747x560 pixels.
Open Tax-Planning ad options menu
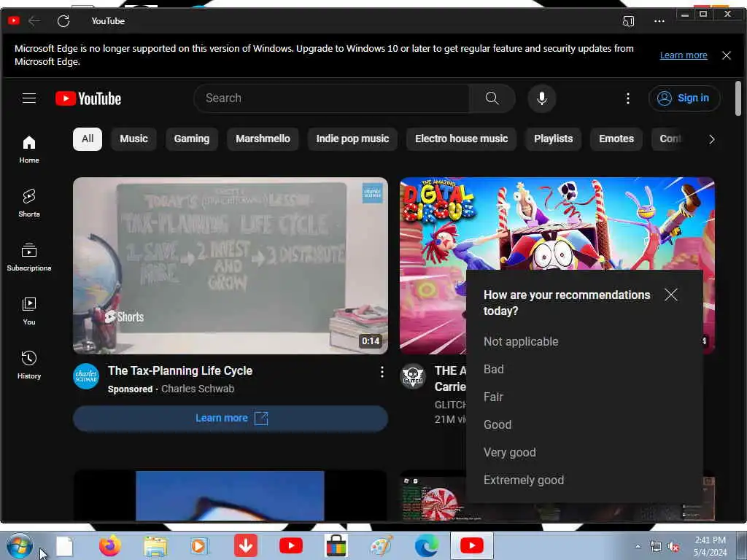382,372
